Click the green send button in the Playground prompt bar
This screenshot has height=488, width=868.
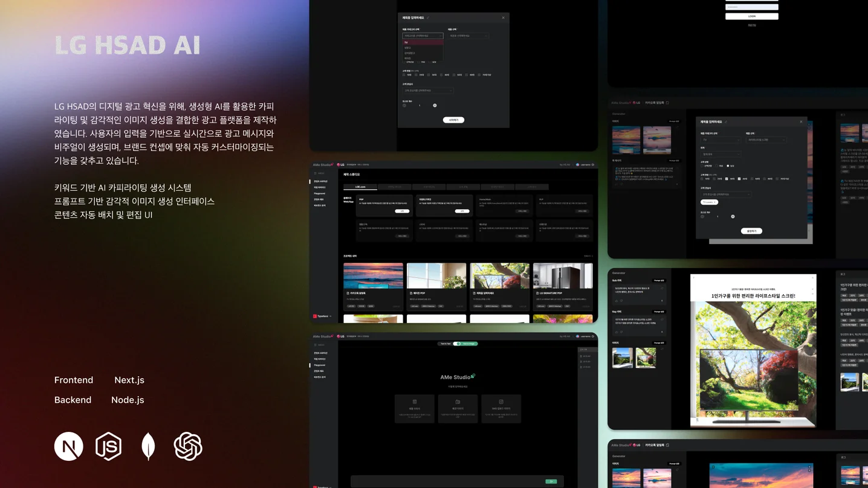pos(551,481)
